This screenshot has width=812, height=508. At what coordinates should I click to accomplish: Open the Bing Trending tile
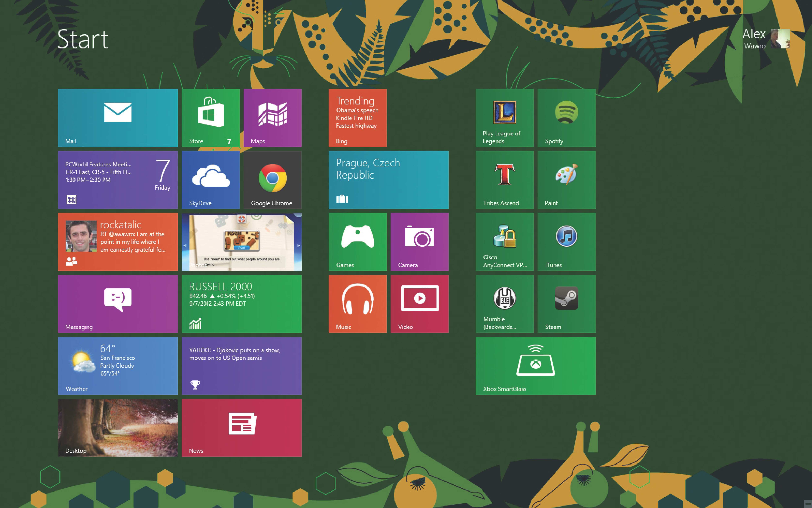point(357,118)
